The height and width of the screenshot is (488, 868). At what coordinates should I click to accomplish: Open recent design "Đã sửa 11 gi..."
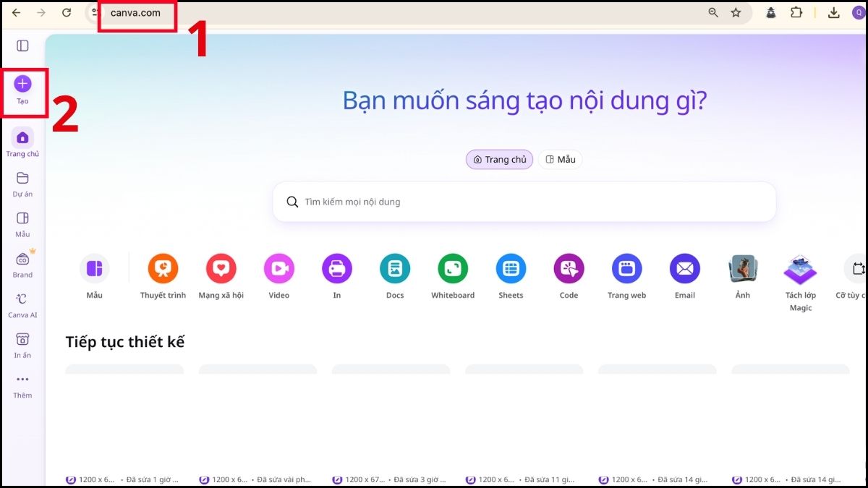coord(524,425)
